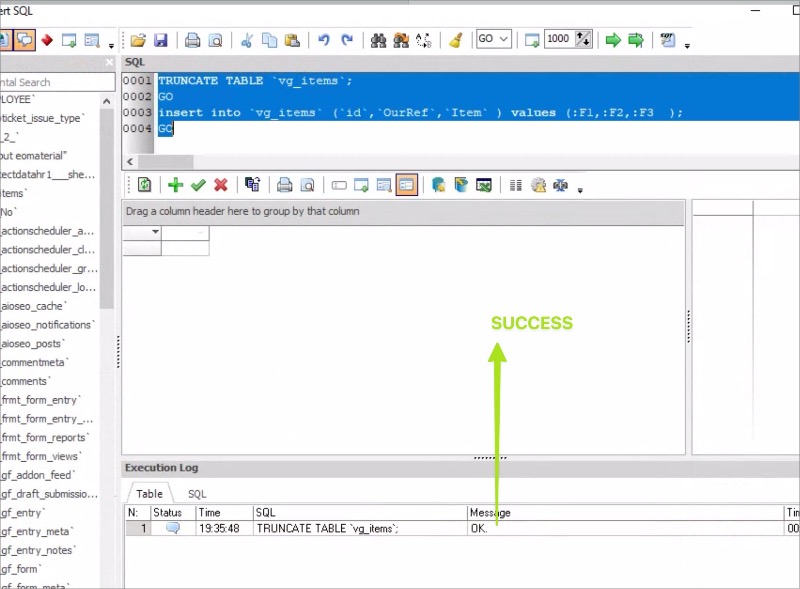Viewport: 800px width, 589px height.
Task: Switch to the SQL tab in Execution Log
Action: coord(197,494)
